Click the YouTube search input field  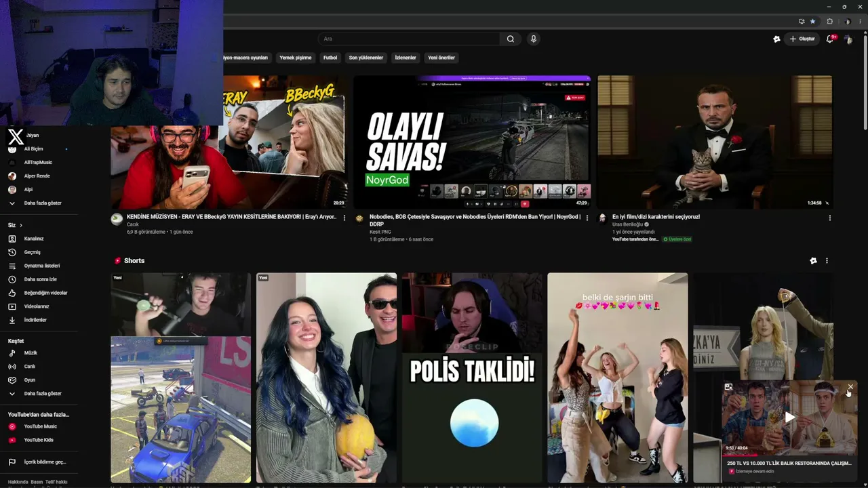410,39
